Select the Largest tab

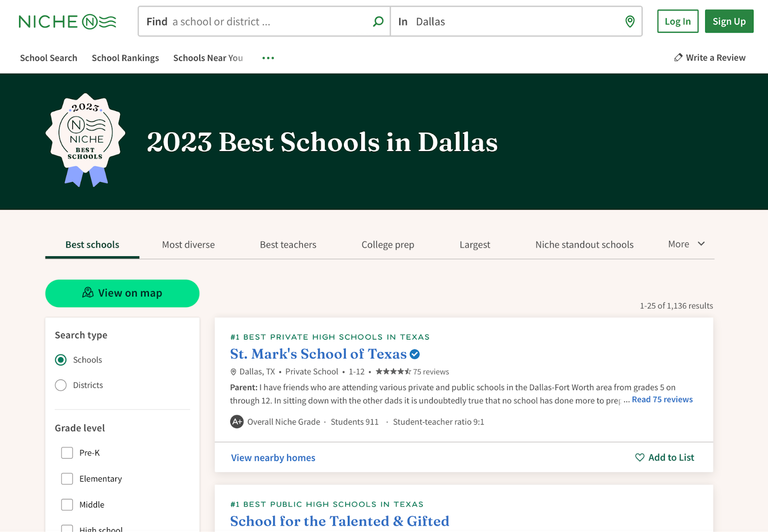(x=475, y=245)
